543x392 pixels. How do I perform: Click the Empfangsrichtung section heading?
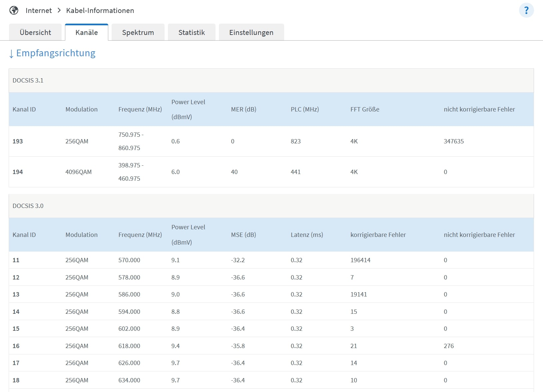click(x=56, y=53)
